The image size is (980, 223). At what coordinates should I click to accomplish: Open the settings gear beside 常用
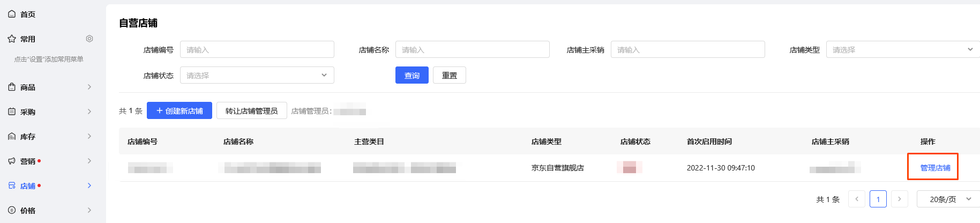(89, 39)
